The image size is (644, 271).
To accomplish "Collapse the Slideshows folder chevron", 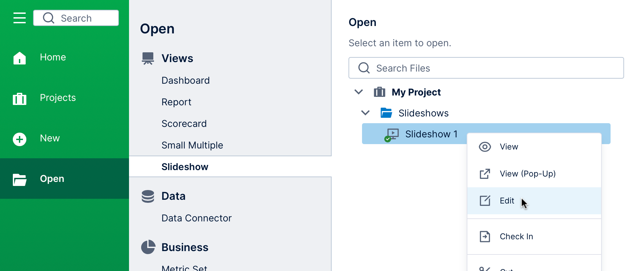I will click(x=365, y=113).
